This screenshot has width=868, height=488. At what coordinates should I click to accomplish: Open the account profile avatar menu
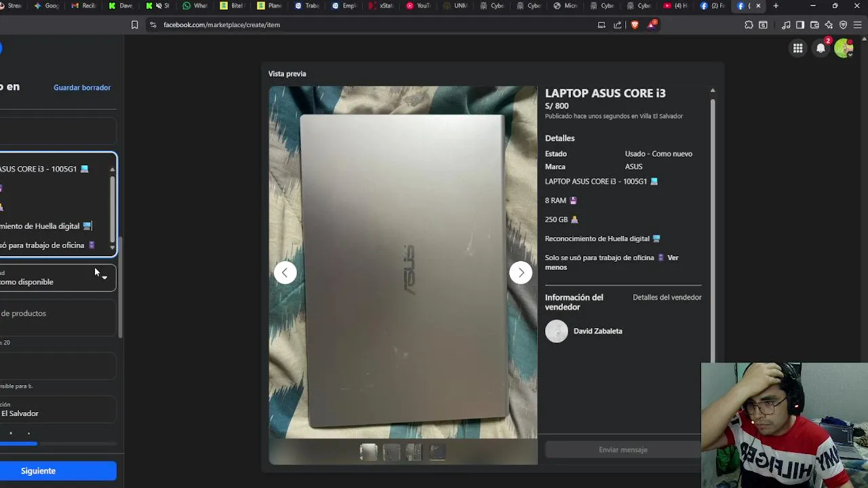pos(844,48)
